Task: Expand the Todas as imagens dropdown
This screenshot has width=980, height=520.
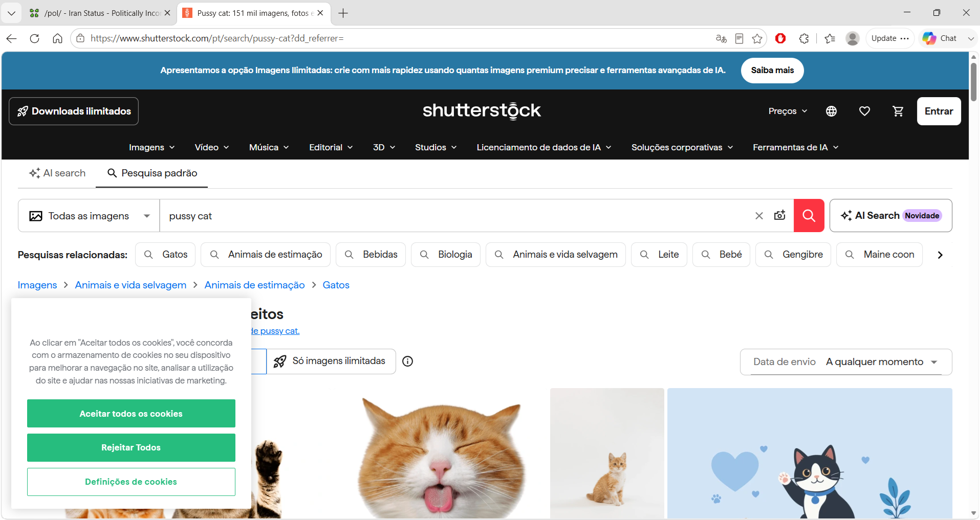Action: 89,216
